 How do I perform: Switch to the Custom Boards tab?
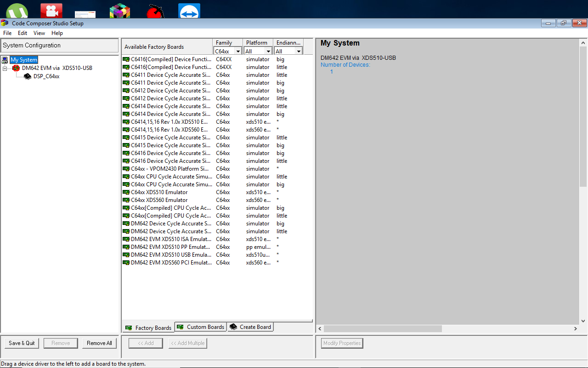[201, 327]
